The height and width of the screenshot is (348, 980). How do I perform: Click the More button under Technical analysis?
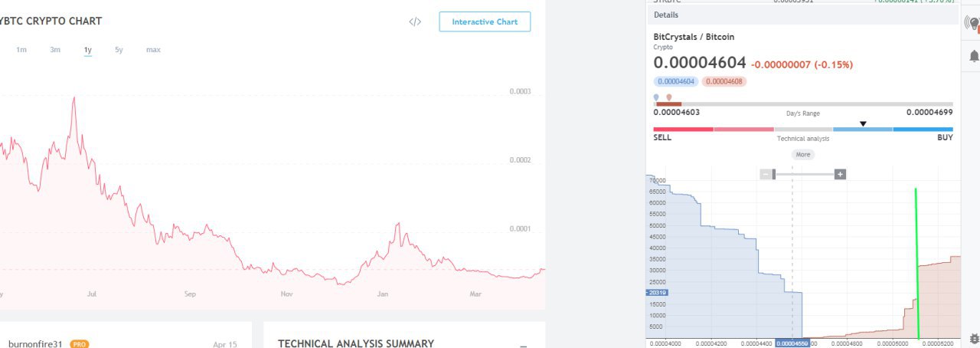pyautogui.click(x=802, y=154)
